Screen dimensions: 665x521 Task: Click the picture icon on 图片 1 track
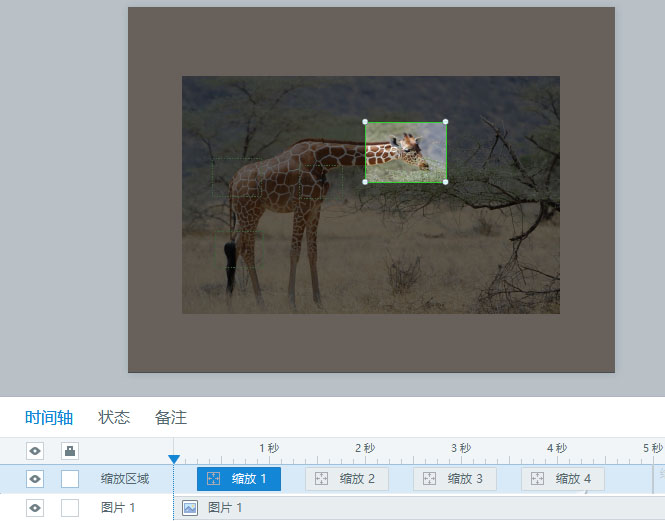click(190, 508)
